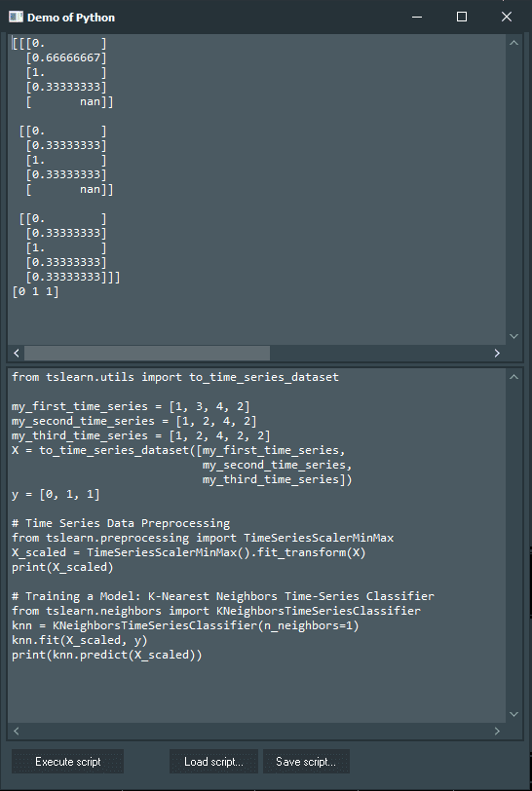The width and height of the screenshot is (532, 791).
Task: Open the Load script dialog
Action: tap(213, 762)
